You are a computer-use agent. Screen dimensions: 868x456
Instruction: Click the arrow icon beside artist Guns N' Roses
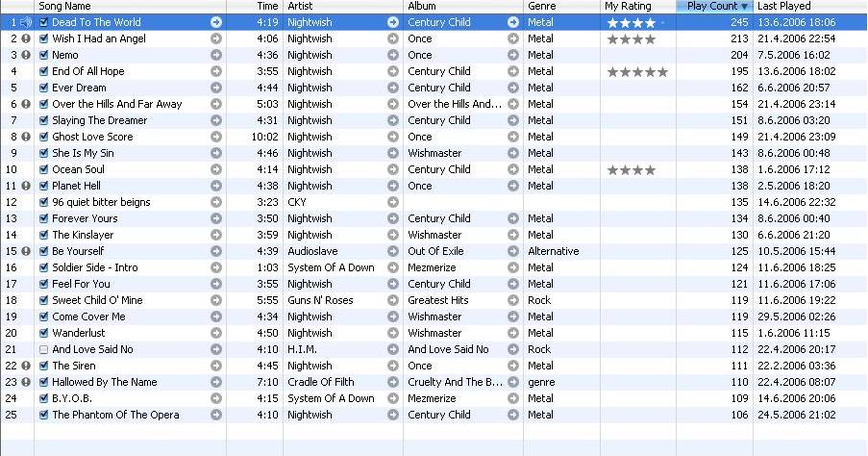click(x=393, y=300)
